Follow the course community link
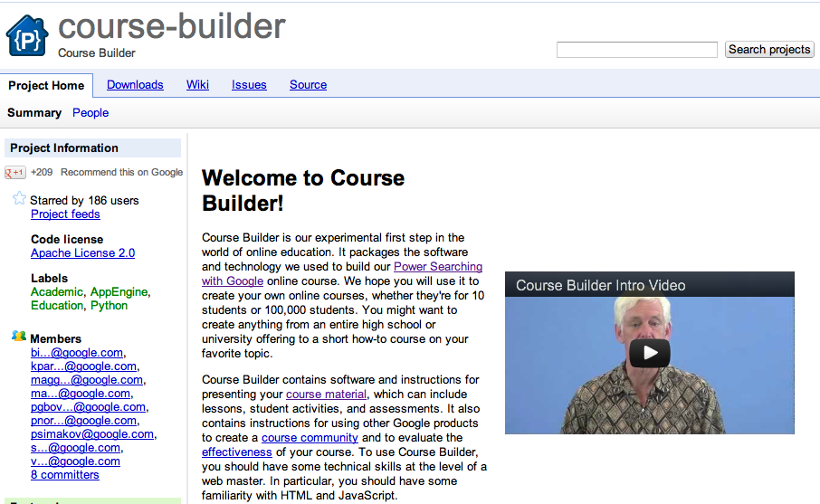 point(310,438)
